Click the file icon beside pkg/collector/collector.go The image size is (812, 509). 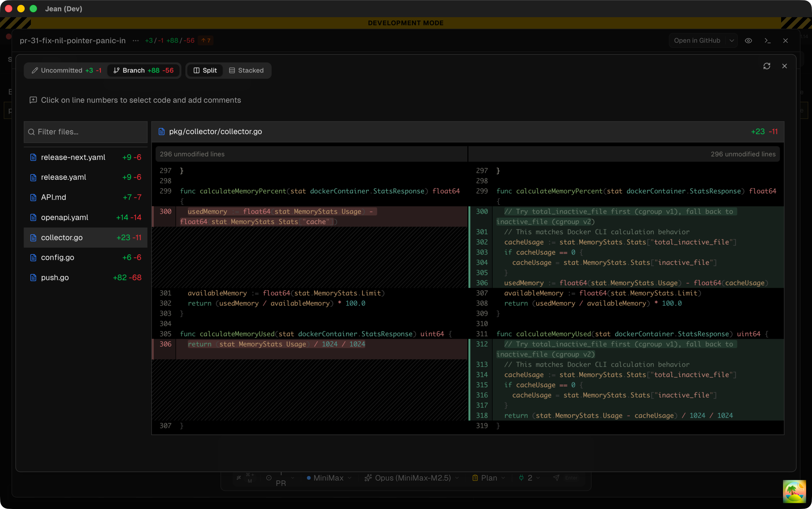162,132
